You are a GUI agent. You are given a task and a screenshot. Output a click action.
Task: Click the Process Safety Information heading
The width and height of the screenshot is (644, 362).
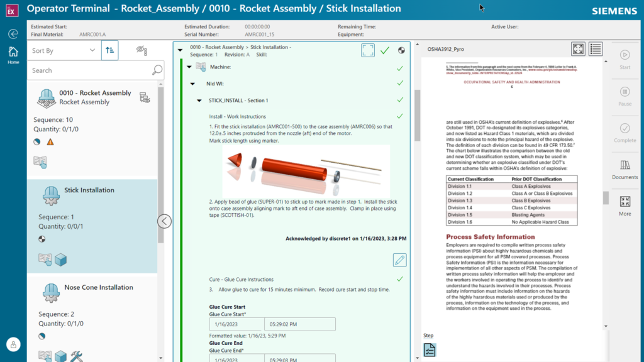pyautogui.click(x=491, y=237)
